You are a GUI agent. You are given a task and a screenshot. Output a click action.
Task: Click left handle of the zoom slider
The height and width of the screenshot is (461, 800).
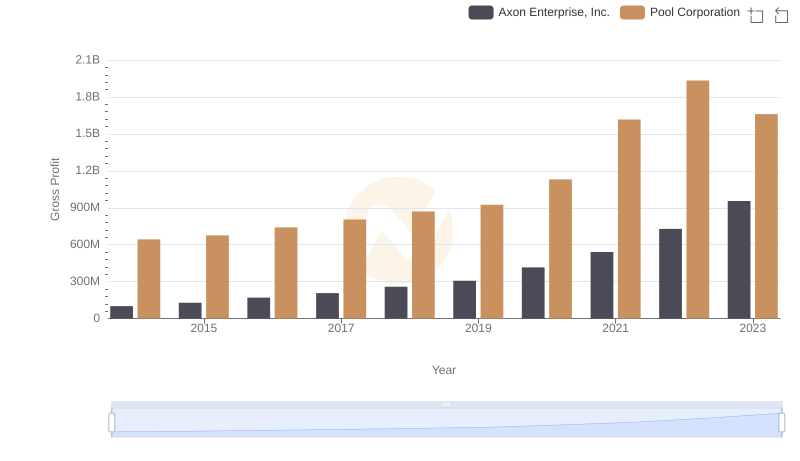(112, 423)
